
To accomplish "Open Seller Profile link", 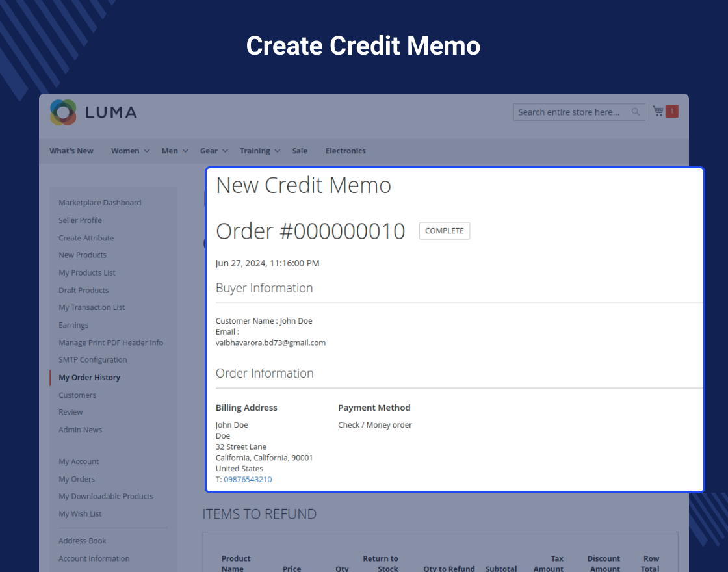I will click(x=81, y=220).
